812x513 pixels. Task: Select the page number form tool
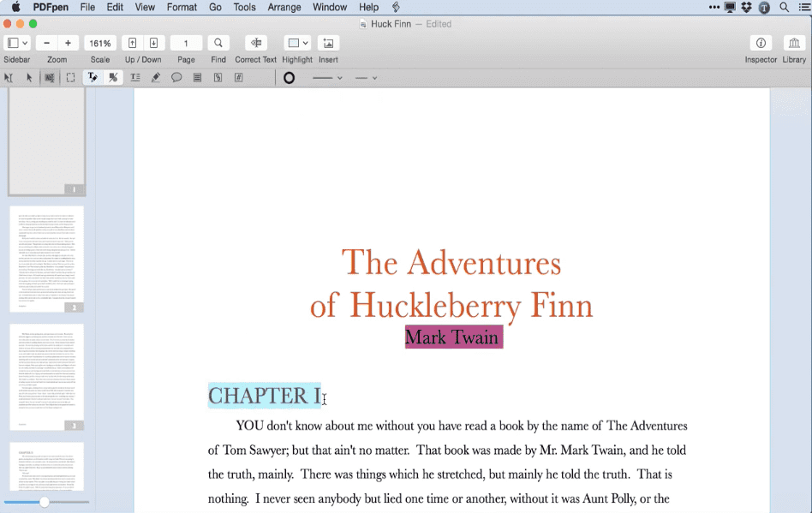tap(239, 78)
